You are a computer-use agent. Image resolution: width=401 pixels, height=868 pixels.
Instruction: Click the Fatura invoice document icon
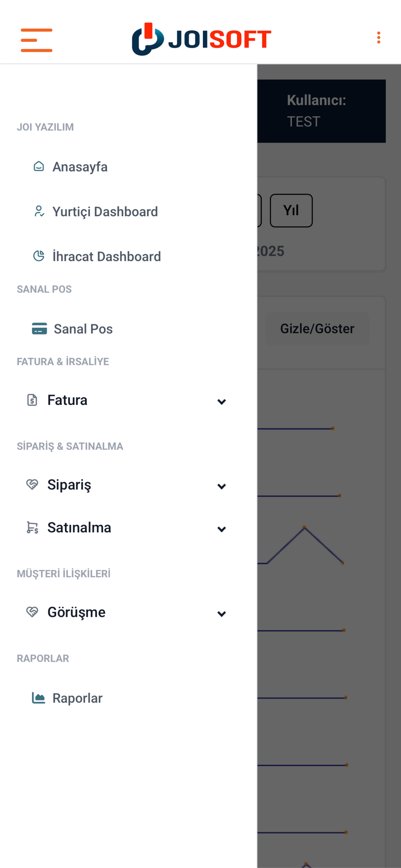[x=32, y=400]
